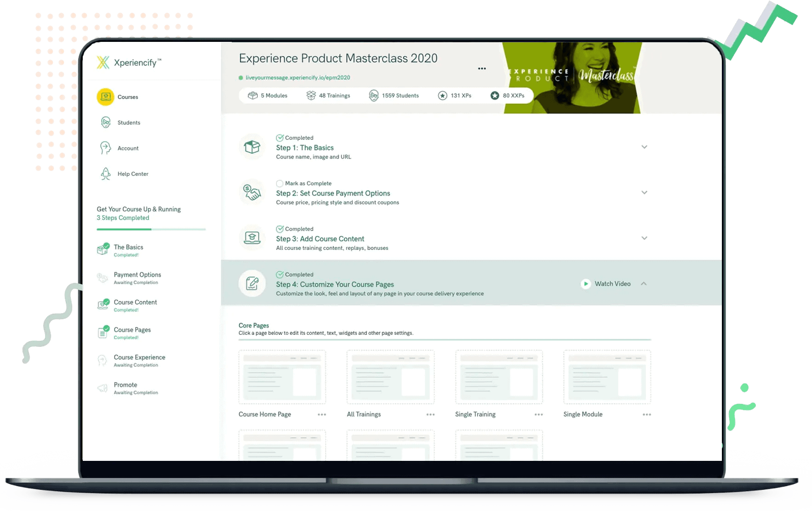The image size is (812, 511).
Task: Open Single Module page thumbnail
Action: click(607, 377)
